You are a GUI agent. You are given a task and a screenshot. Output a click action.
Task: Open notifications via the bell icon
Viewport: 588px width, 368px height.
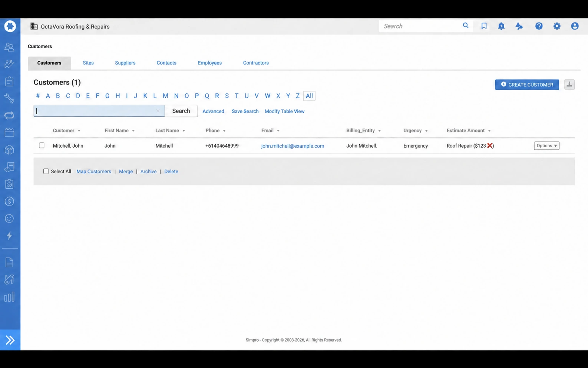[501, 26]
